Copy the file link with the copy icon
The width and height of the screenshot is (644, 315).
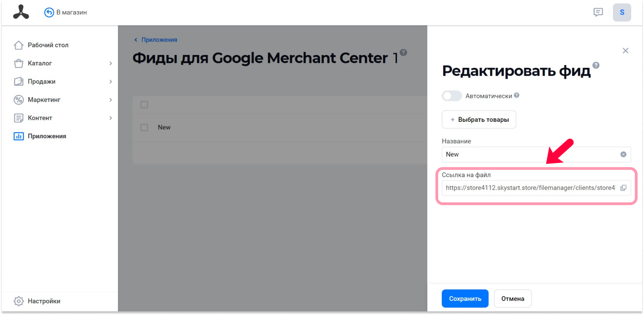coord(623,188)
